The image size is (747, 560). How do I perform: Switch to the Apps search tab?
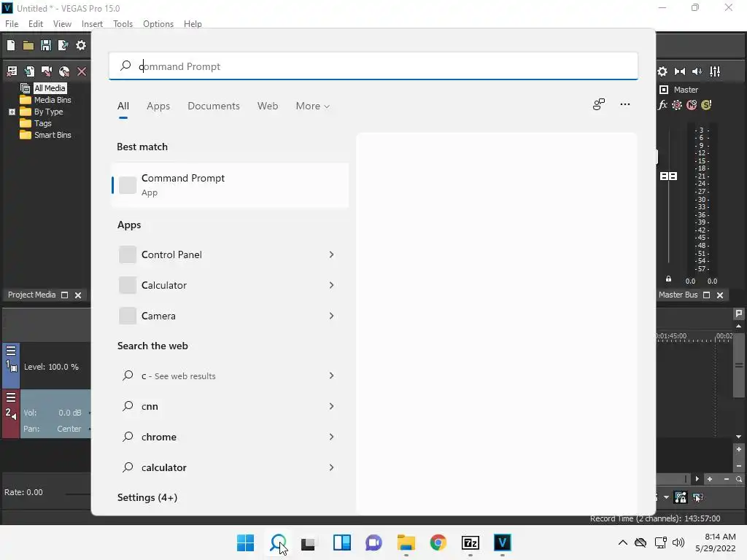tap(158, 106)
